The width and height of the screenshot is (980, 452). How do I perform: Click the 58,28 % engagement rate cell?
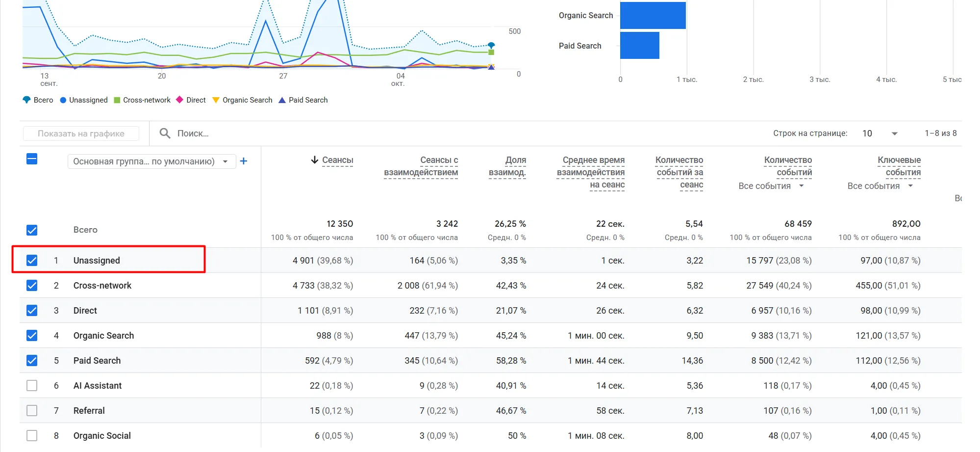tap(511, 360)
